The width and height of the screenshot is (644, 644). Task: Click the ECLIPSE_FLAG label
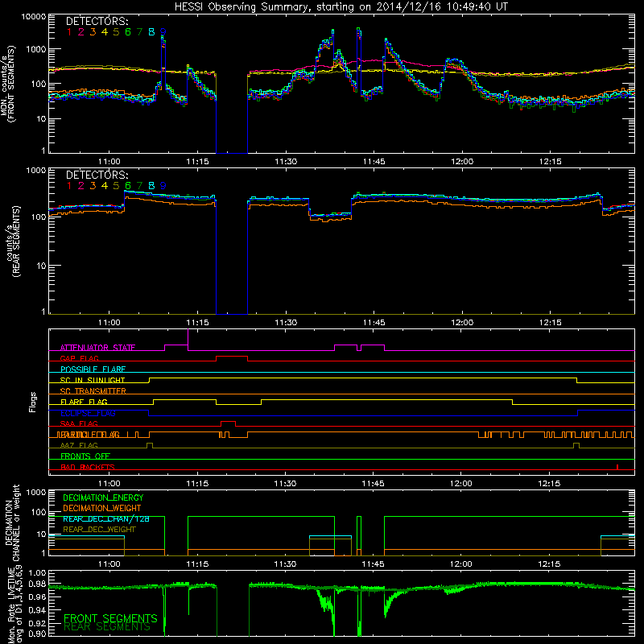[x=88, y=413]
